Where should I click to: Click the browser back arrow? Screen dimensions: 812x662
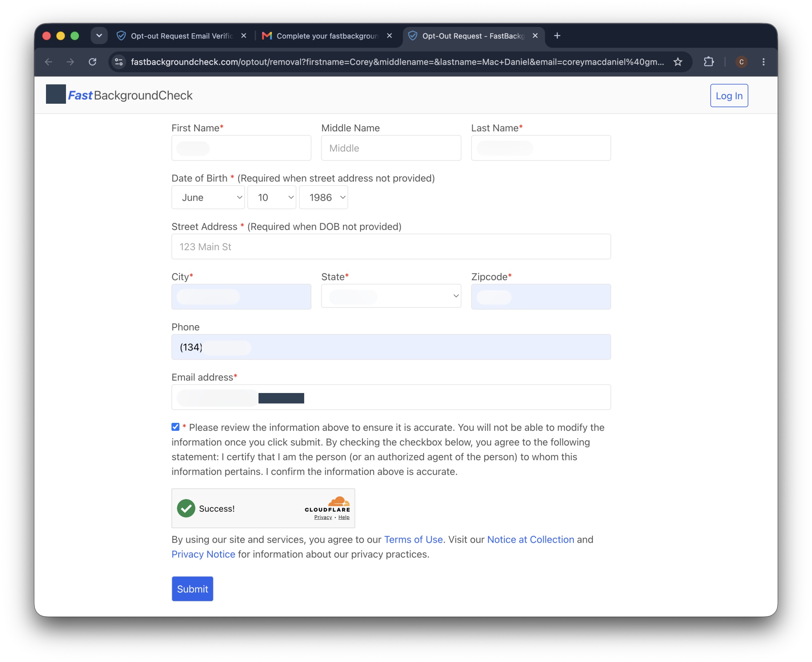pos(49,62)
